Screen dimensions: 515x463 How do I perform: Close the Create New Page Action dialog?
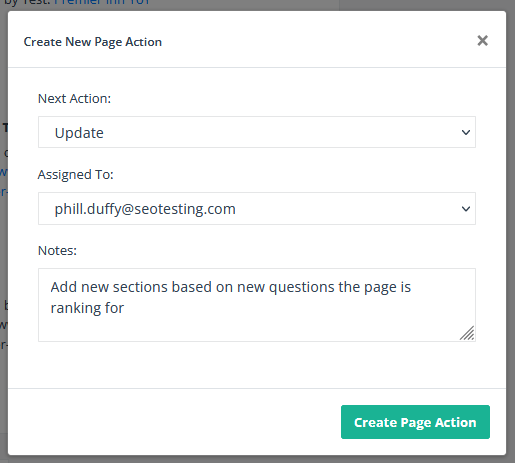(482, 41)
